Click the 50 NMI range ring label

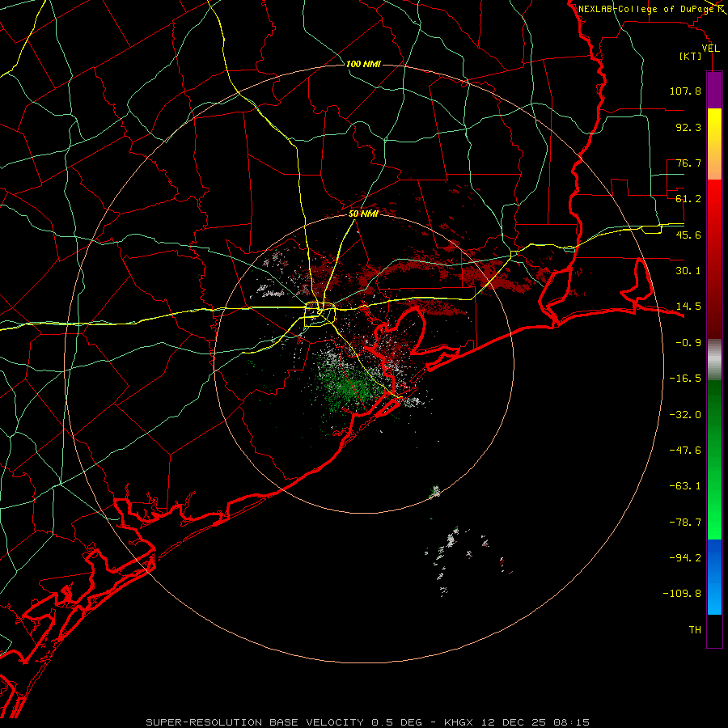[x=363, y=214]
